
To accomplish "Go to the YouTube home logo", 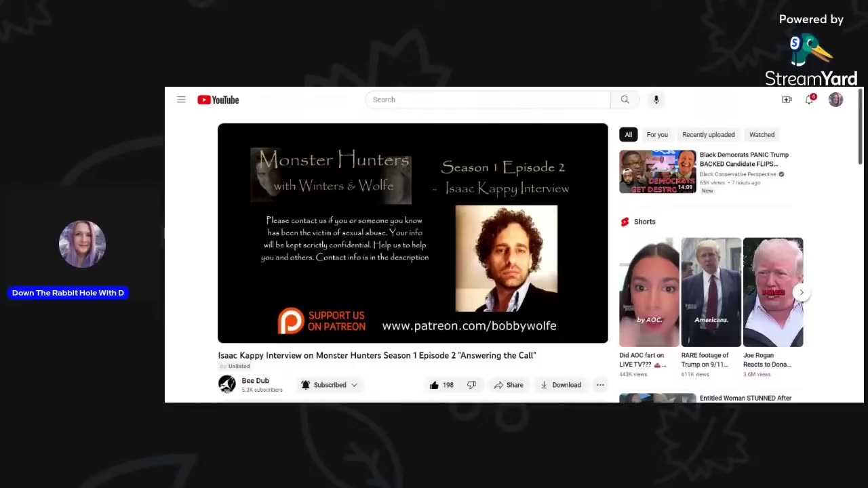I will (x=218, y=100).
